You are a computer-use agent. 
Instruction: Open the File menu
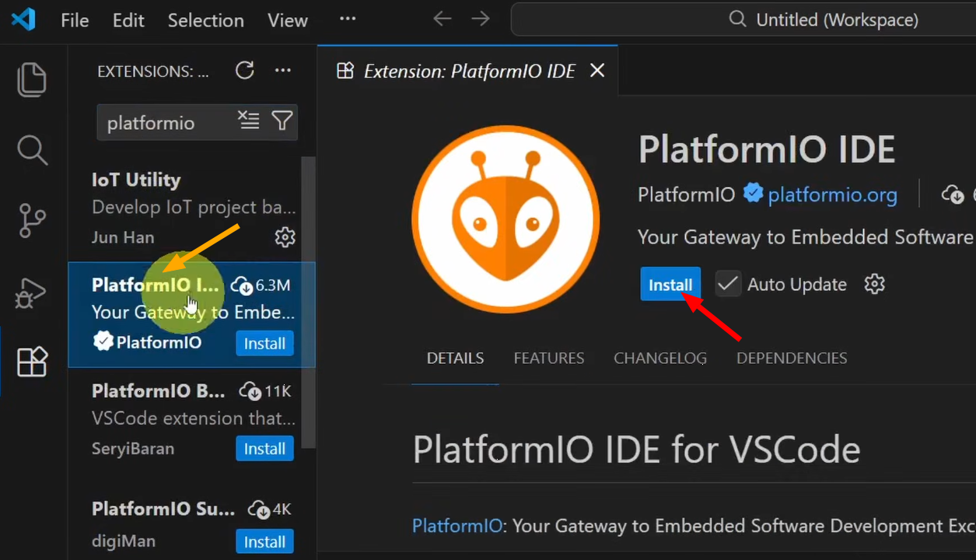tap(75, 20)
